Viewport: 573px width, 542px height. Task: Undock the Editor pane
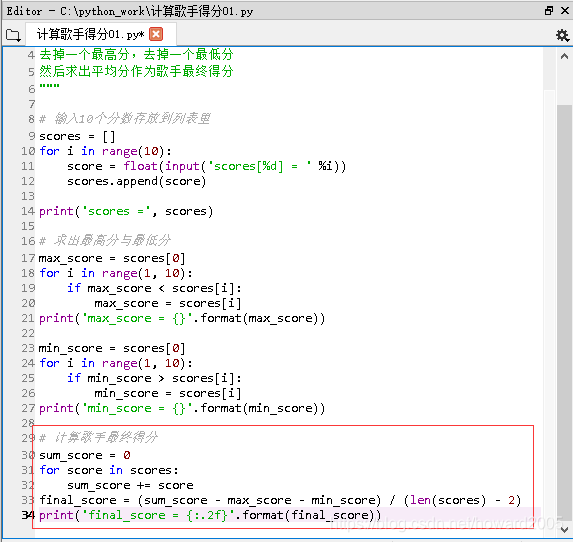point(549,10)
